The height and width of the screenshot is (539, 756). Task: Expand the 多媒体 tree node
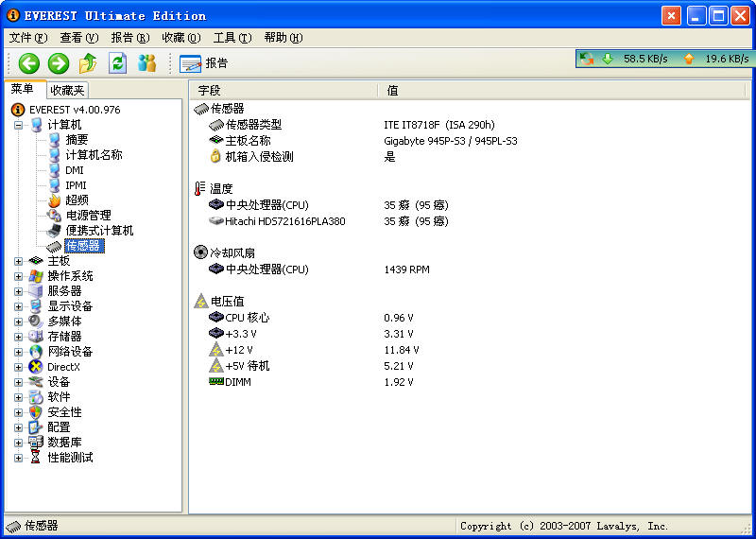point(18,322)
